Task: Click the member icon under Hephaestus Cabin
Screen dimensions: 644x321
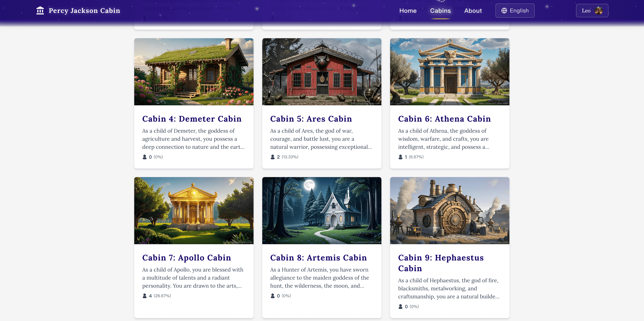Action: pyautogui.click(x=401, y=307)
